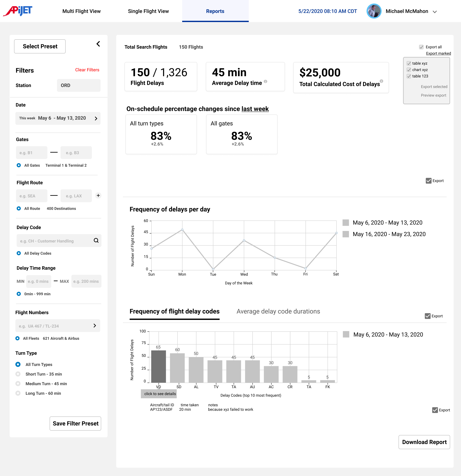Click info icon beside Total Calculated Cost of Delays
Image resolution: width=461 pixels, height=476 pixels.
coord(382,81)
